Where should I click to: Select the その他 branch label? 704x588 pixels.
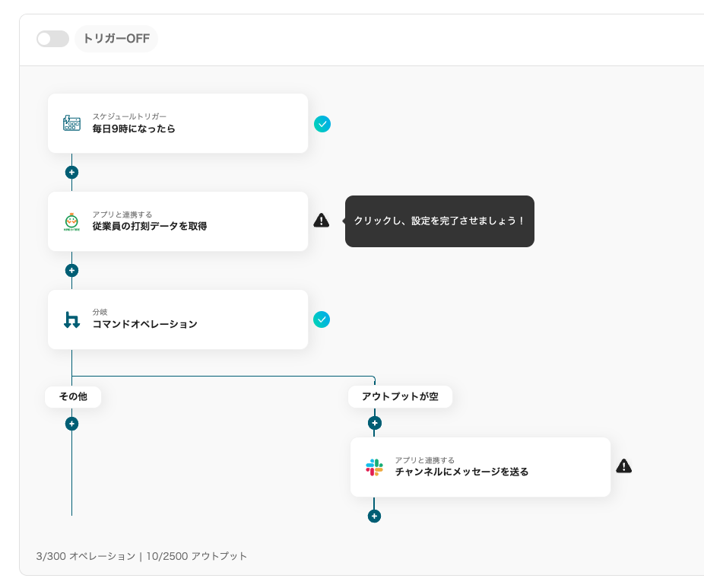click(x=73, y=396)
